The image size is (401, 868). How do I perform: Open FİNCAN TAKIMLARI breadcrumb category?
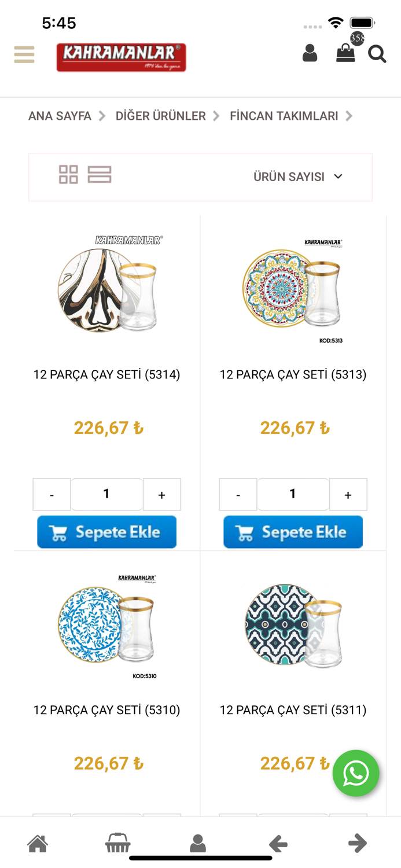pyautogui.click(x=284, y=116)
